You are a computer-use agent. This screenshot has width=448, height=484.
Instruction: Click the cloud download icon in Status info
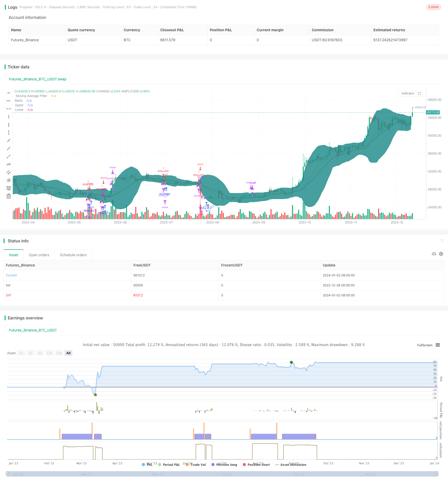pos(434,254)
